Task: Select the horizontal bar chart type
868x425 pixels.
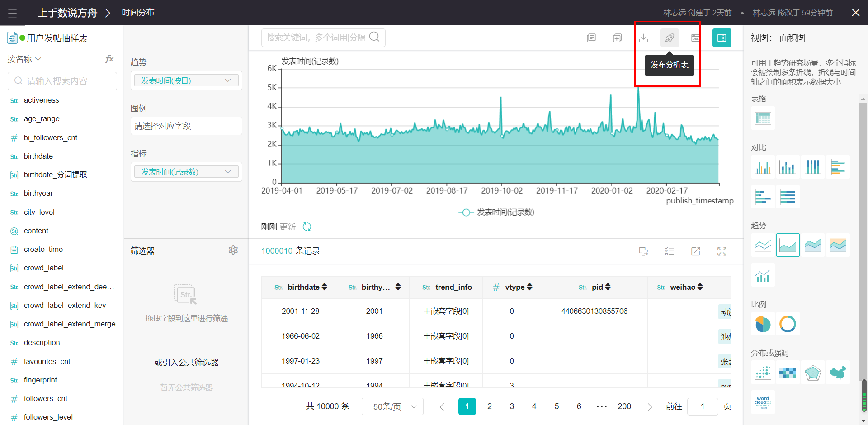Action: (x=838, y=167)
